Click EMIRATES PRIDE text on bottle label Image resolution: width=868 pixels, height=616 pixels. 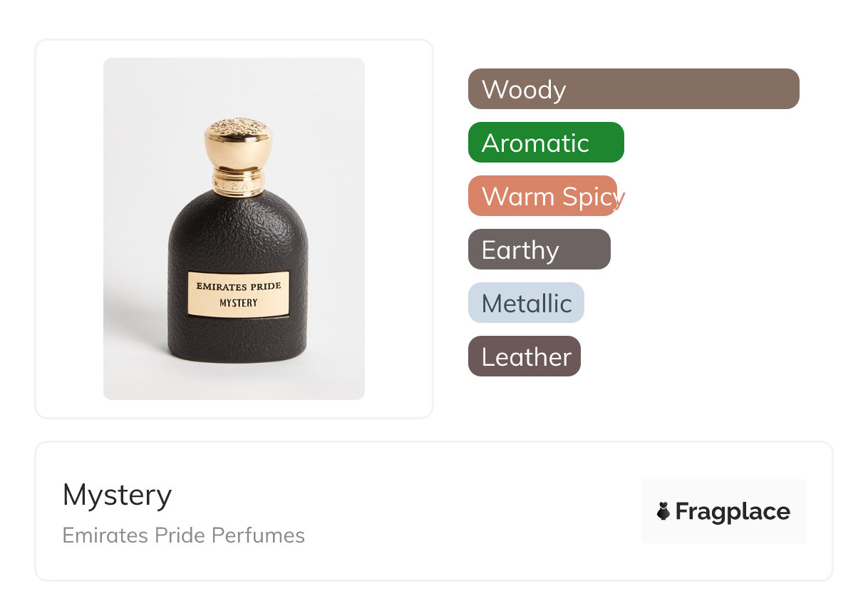(x=239, y=286)
